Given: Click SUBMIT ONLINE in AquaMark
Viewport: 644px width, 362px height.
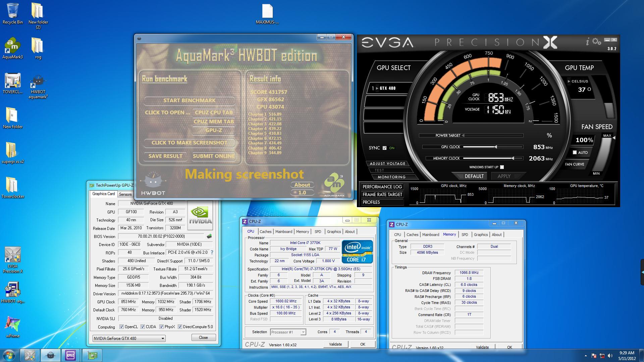Looking at the screenshot, I should coord(214,156).
